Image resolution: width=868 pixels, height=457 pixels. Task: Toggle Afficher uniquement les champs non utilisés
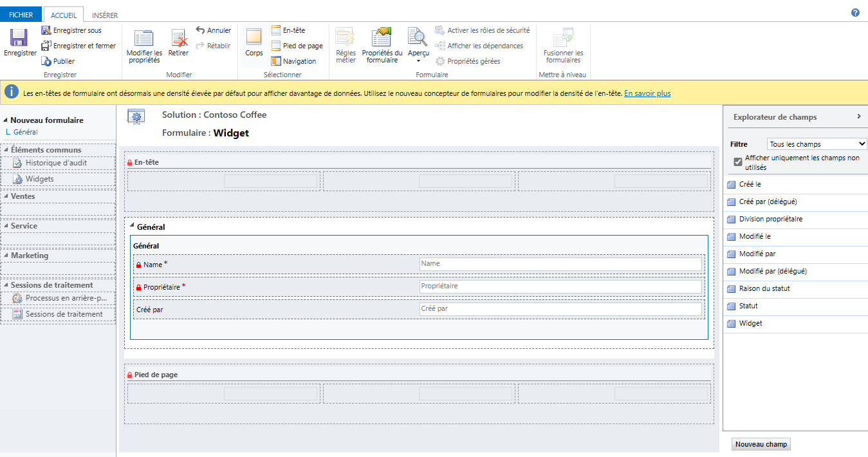point(738,162)
